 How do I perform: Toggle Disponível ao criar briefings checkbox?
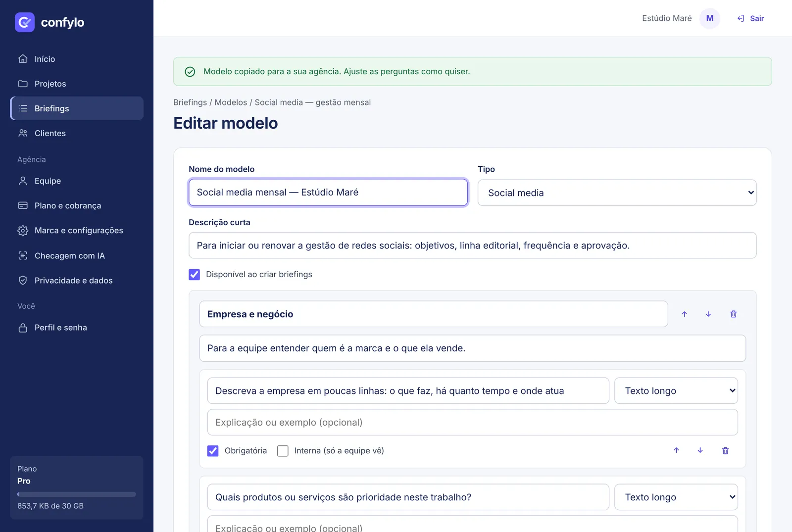tap(195, 275)
